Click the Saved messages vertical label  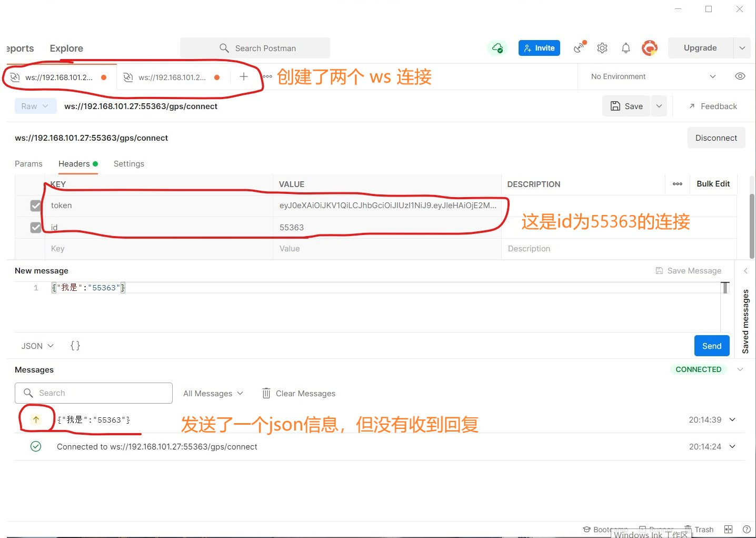[x=745, y=321]
